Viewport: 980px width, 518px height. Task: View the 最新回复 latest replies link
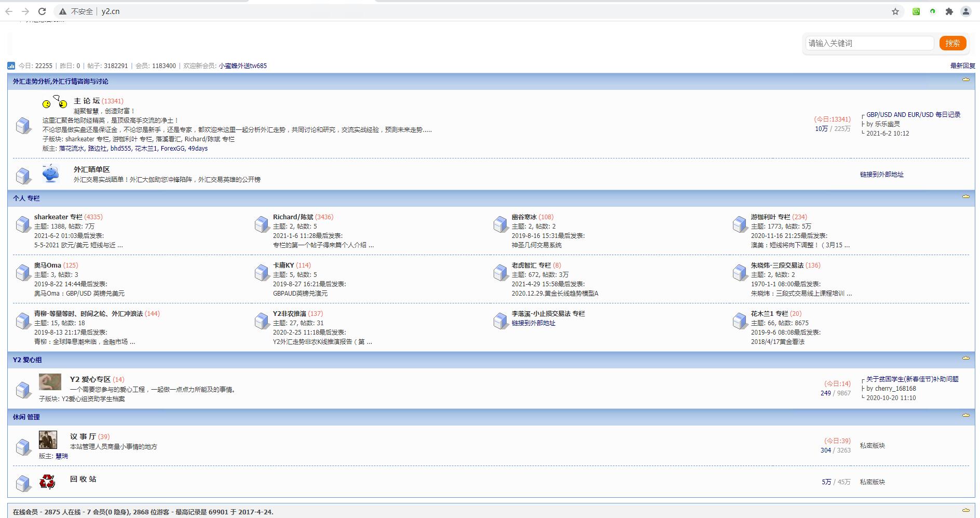pyautogui.click(x=962, y=65)
